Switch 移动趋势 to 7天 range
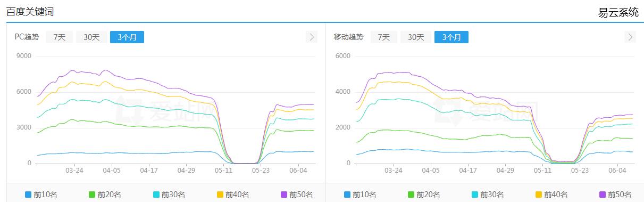Viewport: 644px width, 202px height. (x=383, y=37)
